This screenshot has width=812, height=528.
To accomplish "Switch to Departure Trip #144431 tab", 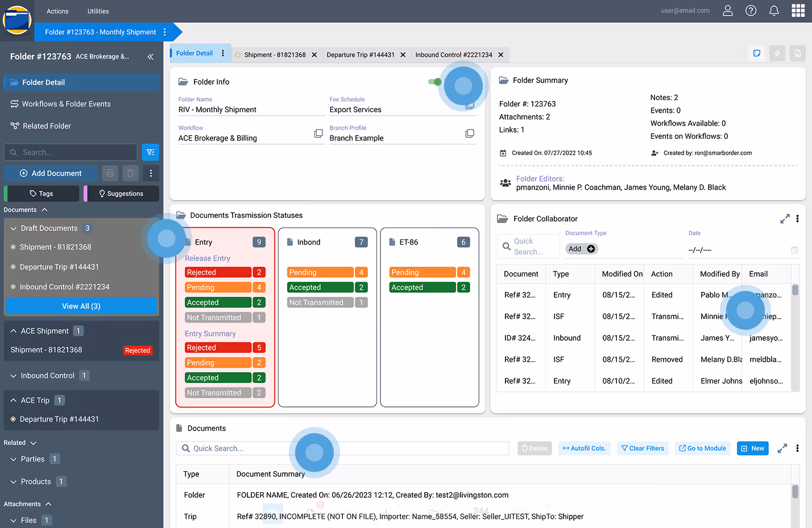I will [x=361, y=55].
